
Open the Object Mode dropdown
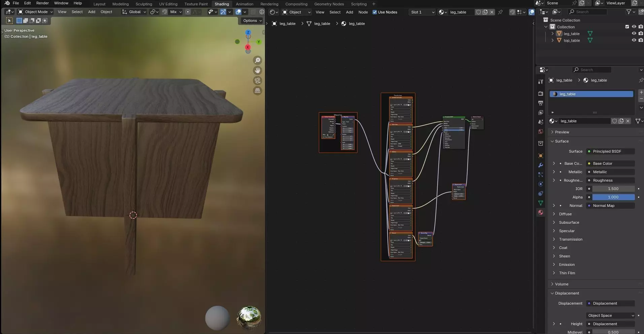pos(36,12)
